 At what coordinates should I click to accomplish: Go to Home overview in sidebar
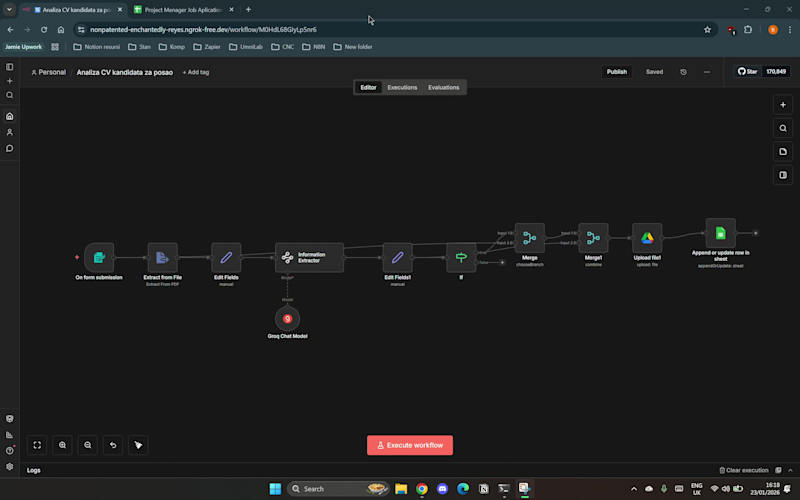pyautogui.click(x=10, y=116)
